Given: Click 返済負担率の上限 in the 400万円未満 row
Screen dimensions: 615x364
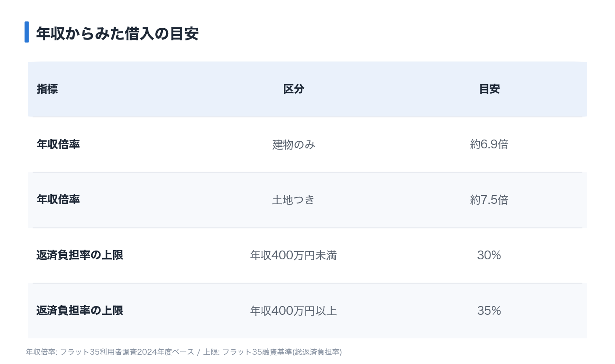Looking at the screenshot, I should 80,255.
